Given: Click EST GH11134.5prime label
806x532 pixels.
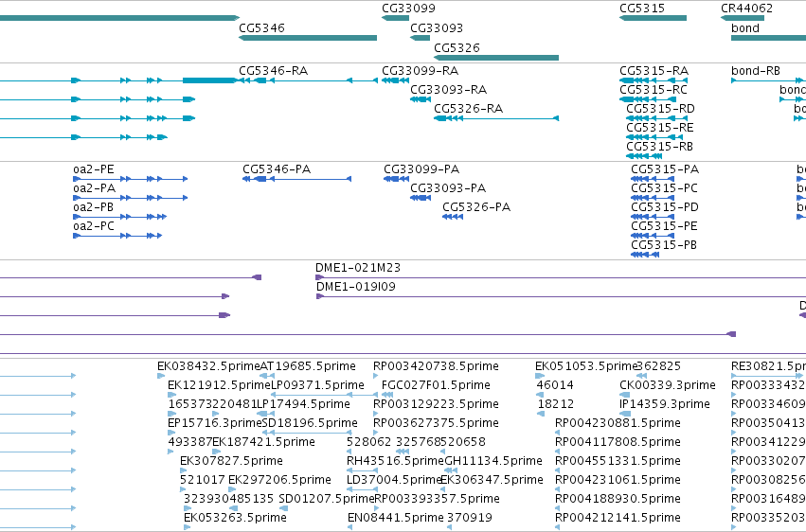Looking at the screenshot, I should click(493, 461).
